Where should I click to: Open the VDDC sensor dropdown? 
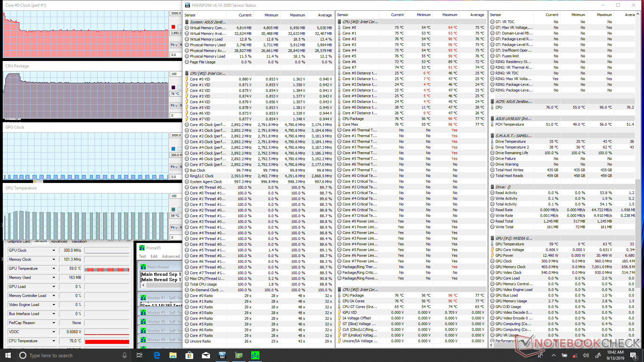(54, 332)
